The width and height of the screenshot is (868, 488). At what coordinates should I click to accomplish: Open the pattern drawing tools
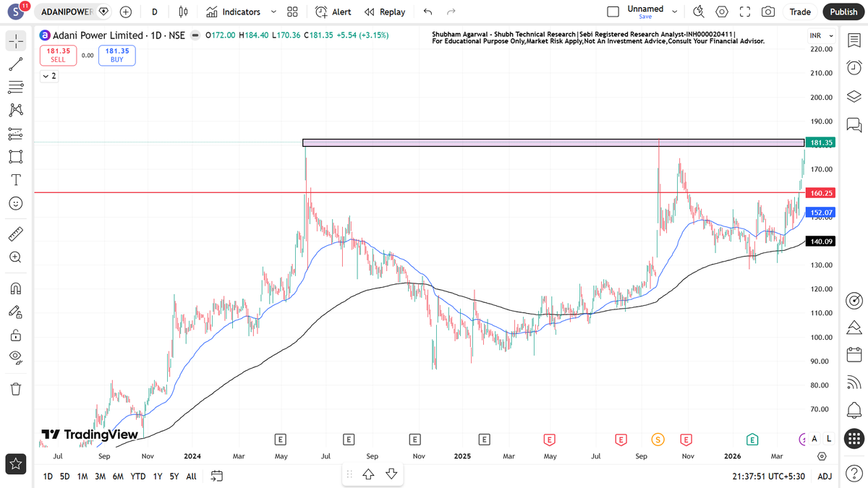point(15,110)
